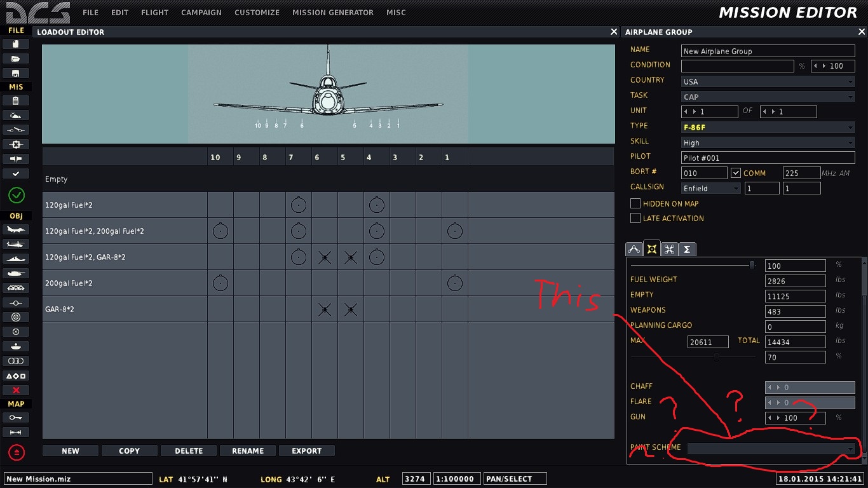Click the fuel percentage slider handle
The image size is (868, 488).
(x=752, y=265)
